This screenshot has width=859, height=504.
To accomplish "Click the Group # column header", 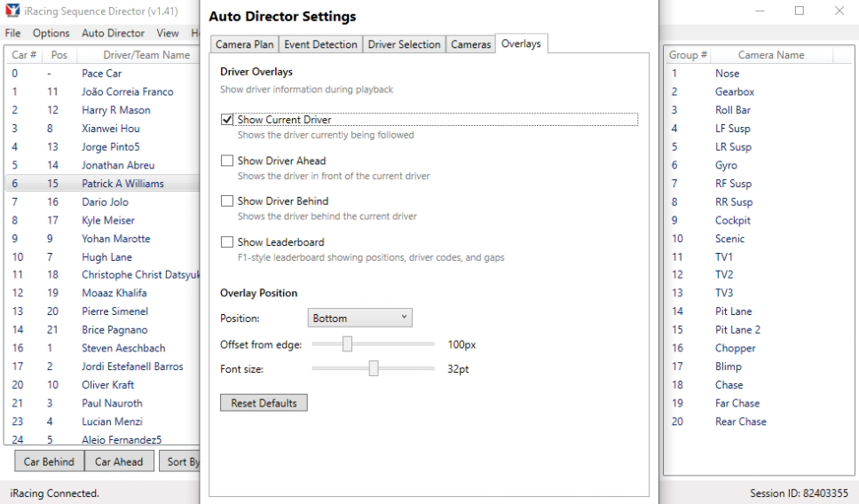I will coord(688,55).
